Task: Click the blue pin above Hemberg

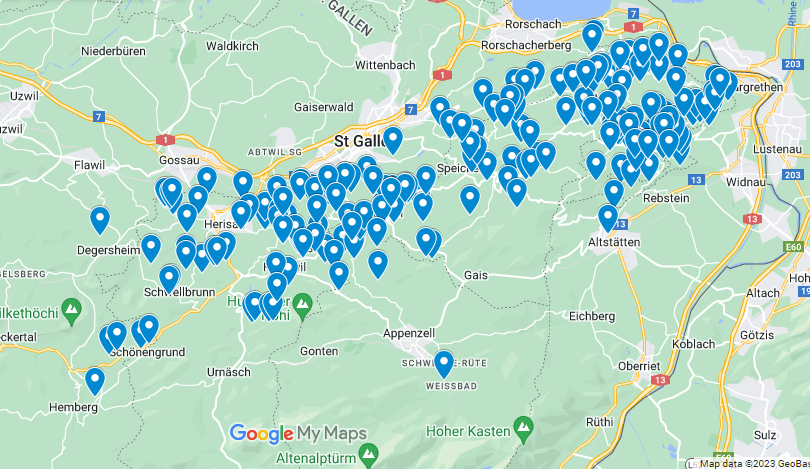Action: (95, 381)
